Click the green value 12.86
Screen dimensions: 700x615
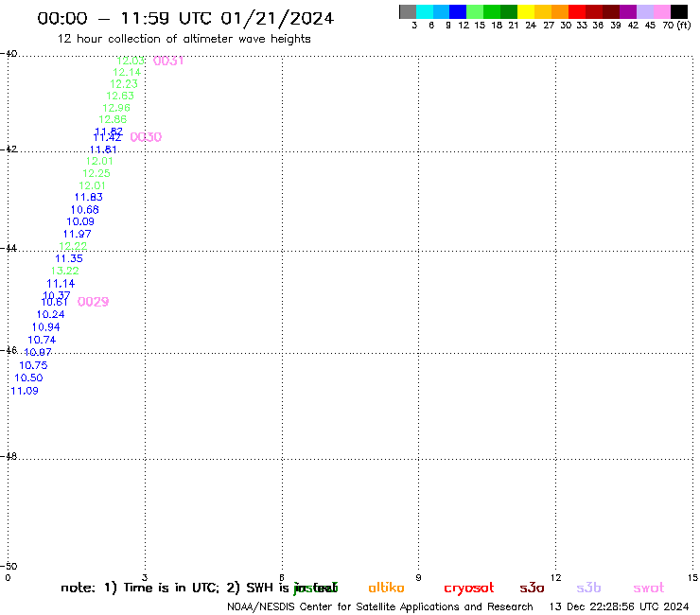coord(113,120)
